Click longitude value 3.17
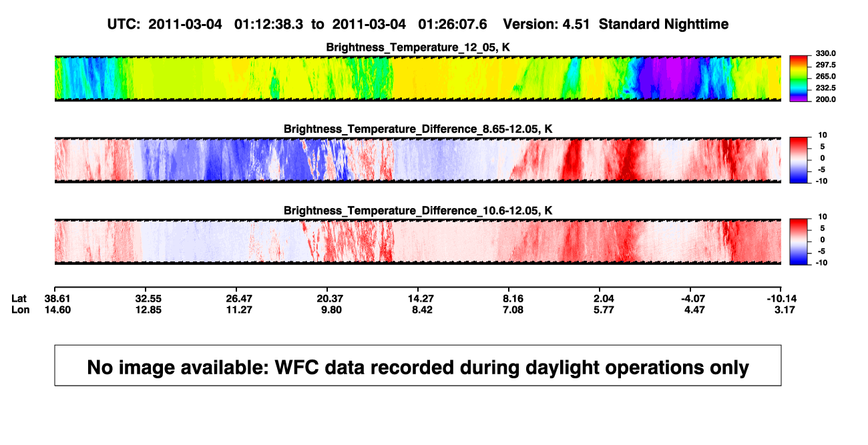The height and width of the screenshot is (445, 868). [785, 310]
